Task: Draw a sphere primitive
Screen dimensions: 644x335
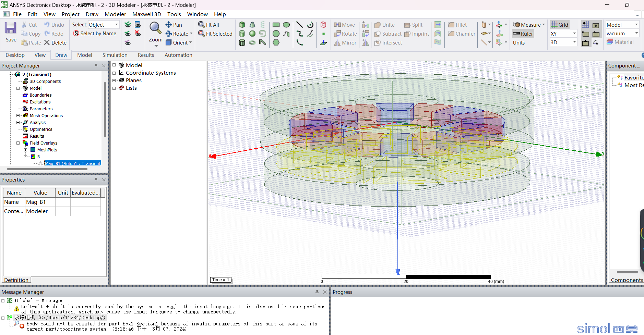Action: coord(252,34)
